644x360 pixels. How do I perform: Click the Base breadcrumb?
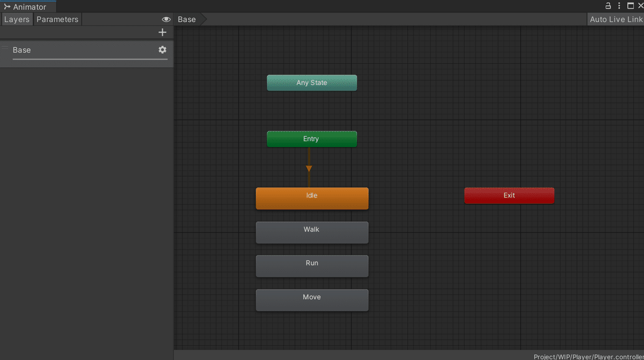187,19
